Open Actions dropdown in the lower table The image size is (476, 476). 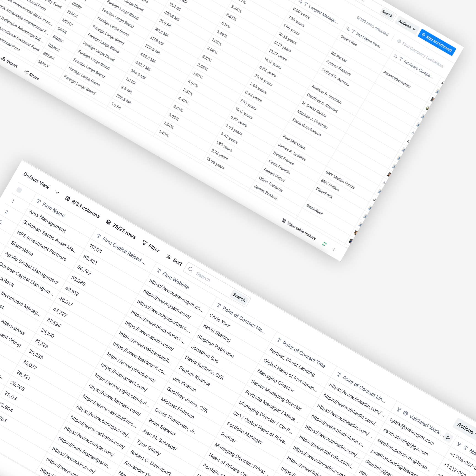(466, 428)
